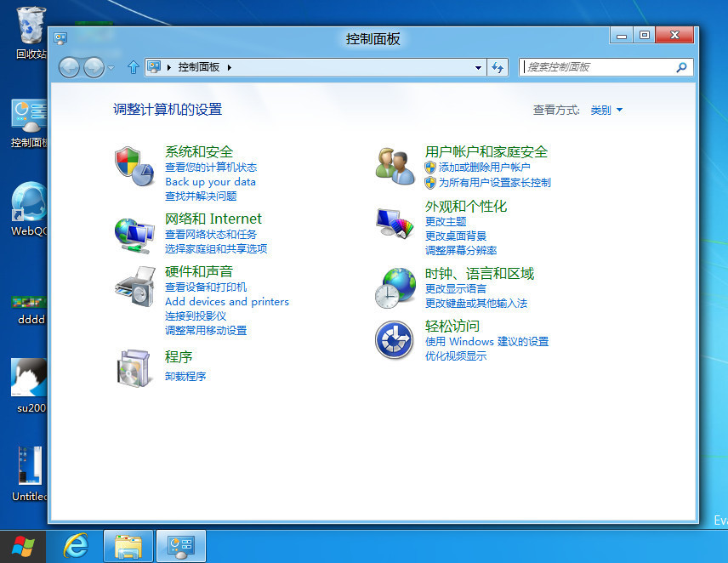This screenshot has width=728, height=563.
Task: Expand the arrow after 控制面板 in breadcrumb
Action: coord(230,67)
